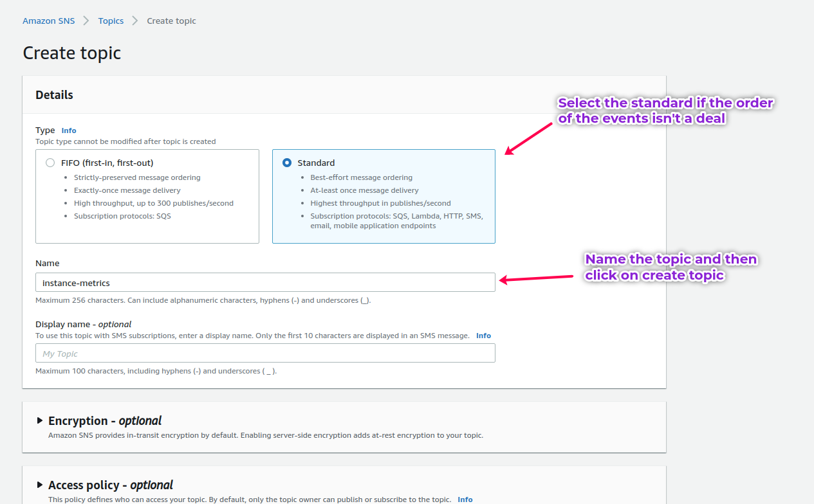Click 'Maximum 256 characters' hint text
This screenshot has width=814, height=504.
click(203, 300)
